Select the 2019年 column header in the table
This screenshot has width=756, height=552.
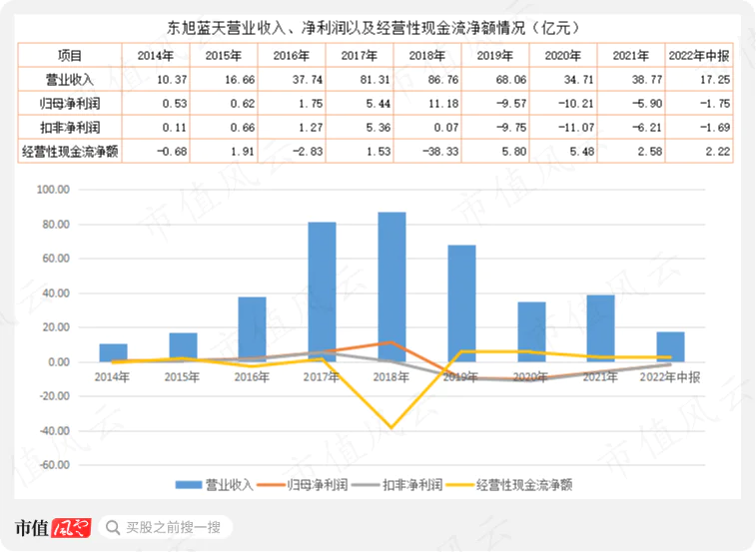coord(494,55)
